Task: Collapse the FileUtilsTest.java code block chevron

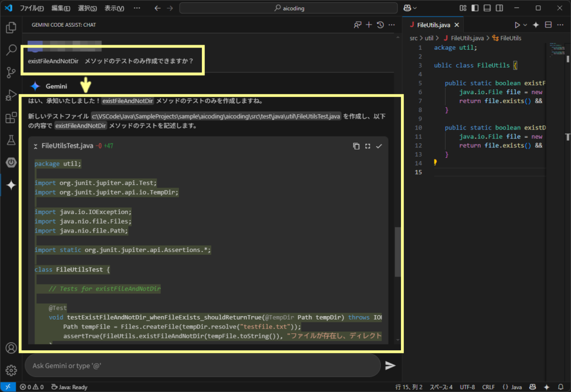Action: [35, 146]
